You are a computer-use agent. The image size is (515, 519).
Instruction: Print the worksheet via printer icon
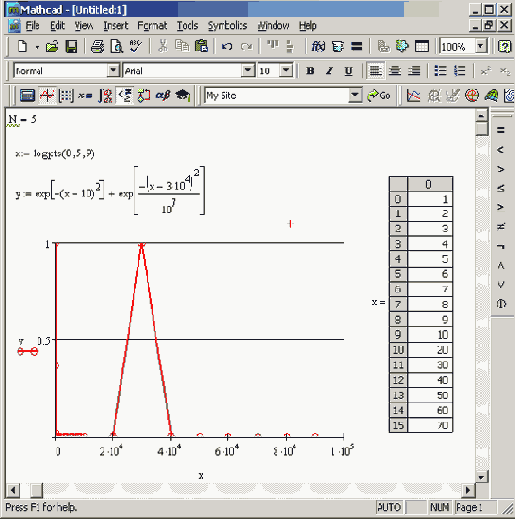click(97, 46)
